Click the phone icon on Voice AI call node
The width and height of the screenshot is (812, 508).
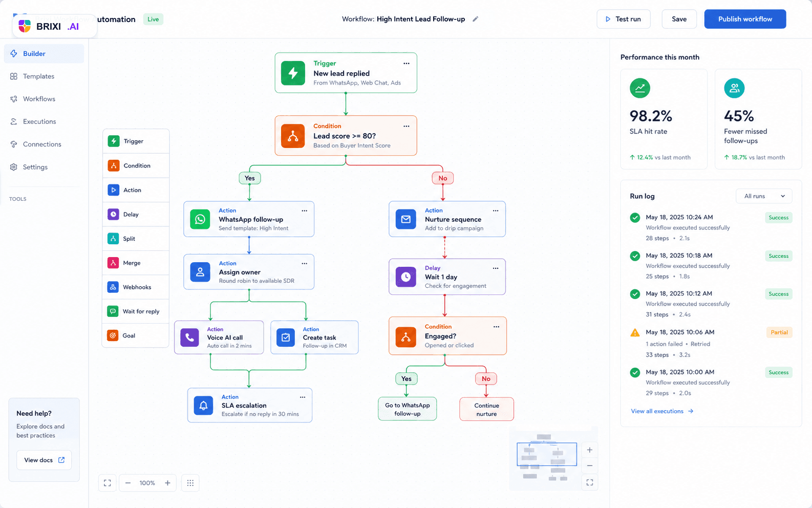pyautogui.click(x=190, y=337)
